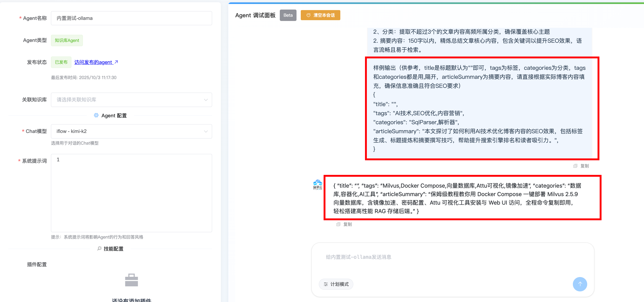644x302 pixels.
Task: Focus the Agent名称 input field
Action: [131, 18]
